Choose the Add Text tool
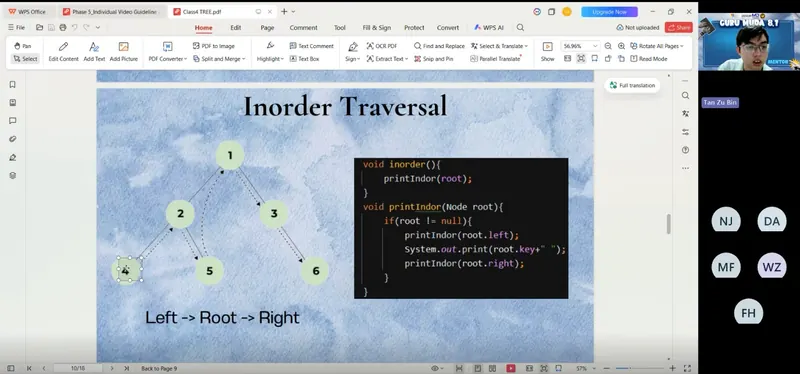 (x=94, y=52)
